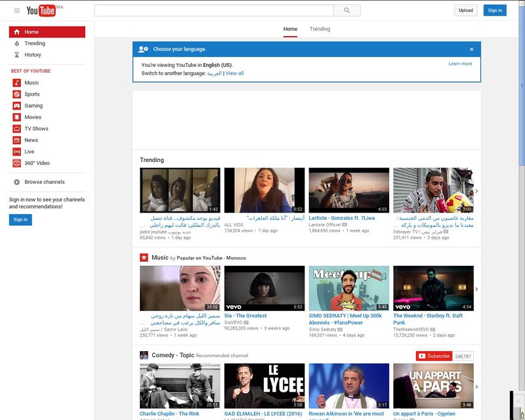
Task: Select Home in the left sidebar
Action: pos(47,31)
